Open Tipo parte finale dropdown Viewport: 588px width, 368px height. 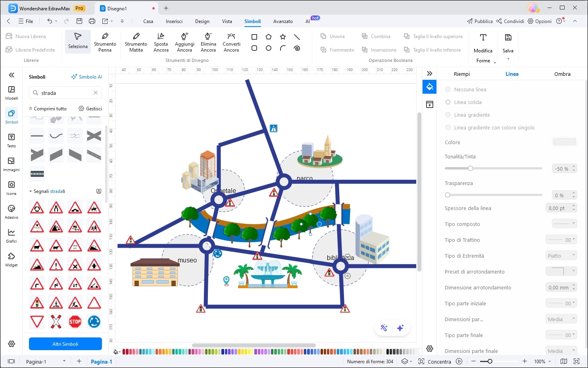coord(561,335)
